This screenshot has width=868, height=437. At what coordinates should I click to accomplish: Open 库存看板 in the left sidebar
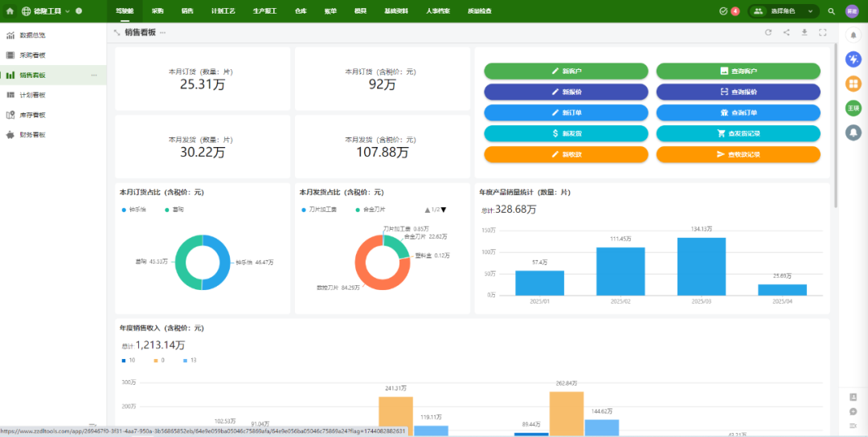(x=32, y=115)
